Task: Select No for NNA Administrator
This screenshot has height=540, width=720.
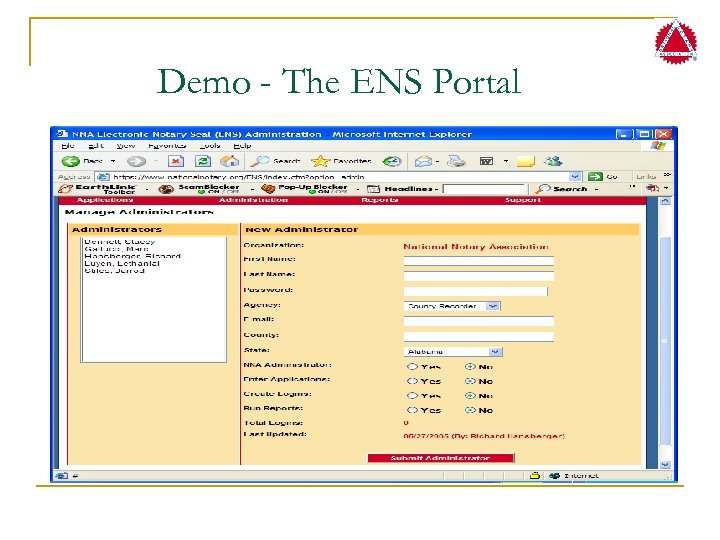Action: click(470, 366)
